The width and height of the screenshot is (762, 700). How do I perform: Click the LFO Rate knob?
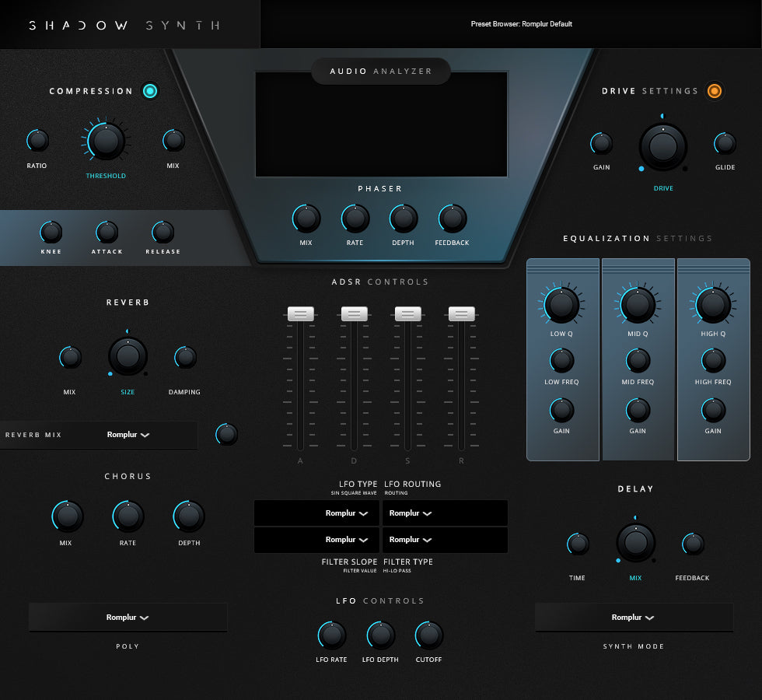[332, 635]
